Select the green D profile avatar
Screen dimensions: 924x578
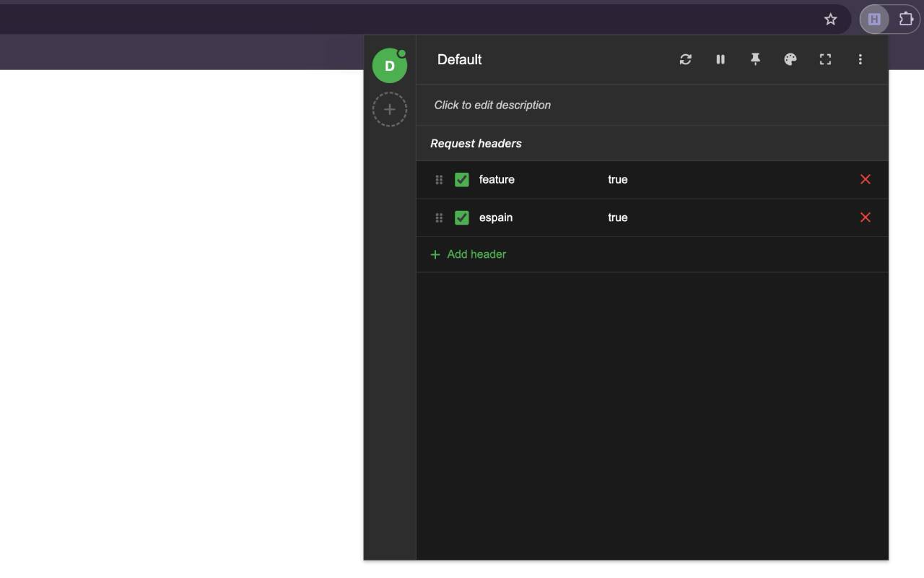click(x=390, y=66)
